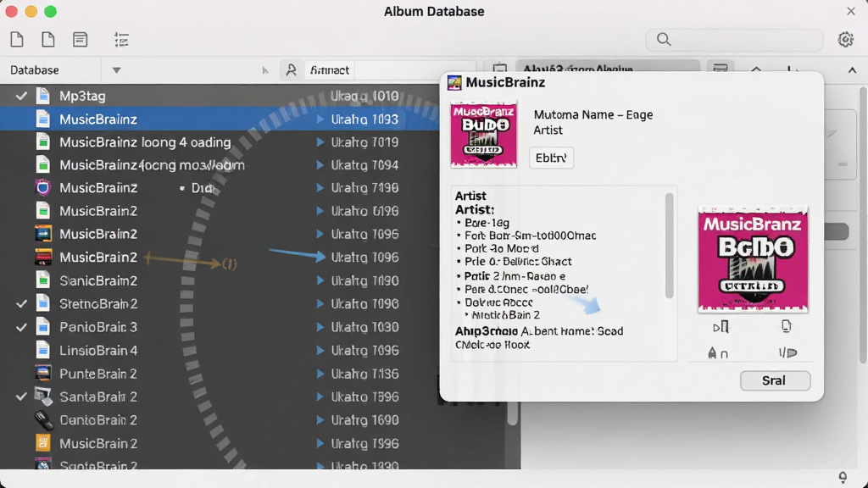The height and width of the screenshot is (488, 868).
Task: Expand the arrow beside Ukatrg 7019
Action: pos(320,142)
